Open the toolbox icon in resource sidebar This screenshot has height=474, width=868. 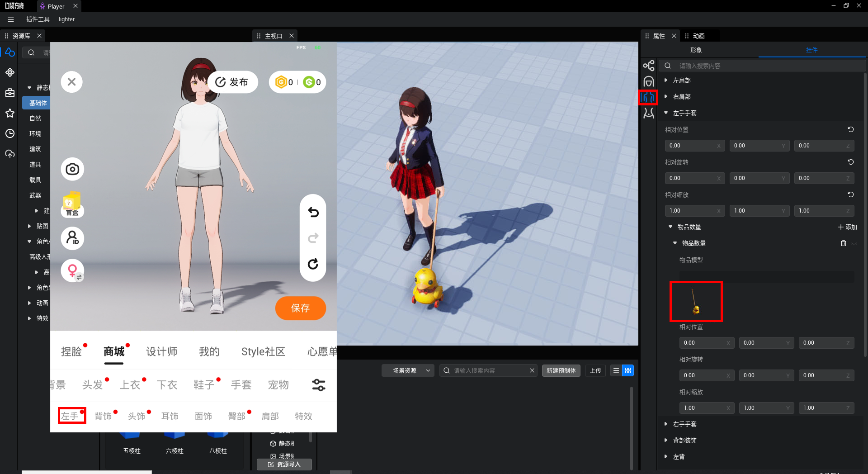tap(10, 93)
